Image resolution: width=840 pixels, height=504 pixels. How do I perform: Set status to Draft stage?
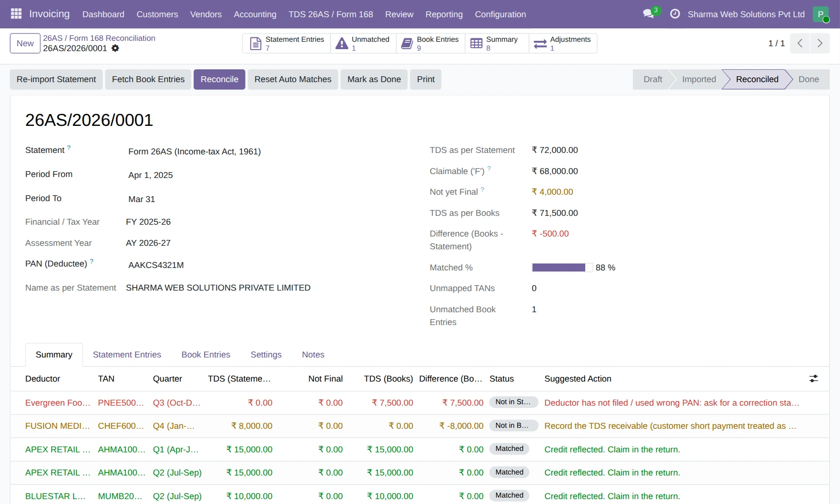click(x=653, y=79)
